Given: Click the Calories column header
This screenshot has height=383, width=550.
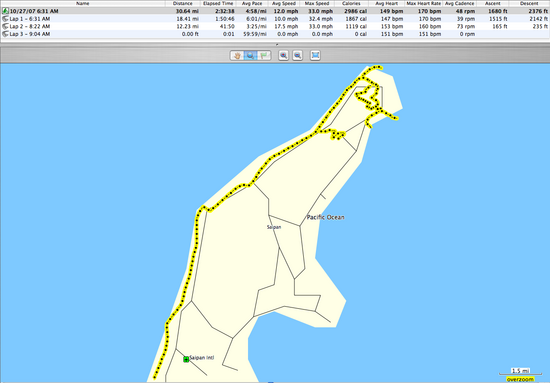Looking at the screenshot, I should click(351, 3).
